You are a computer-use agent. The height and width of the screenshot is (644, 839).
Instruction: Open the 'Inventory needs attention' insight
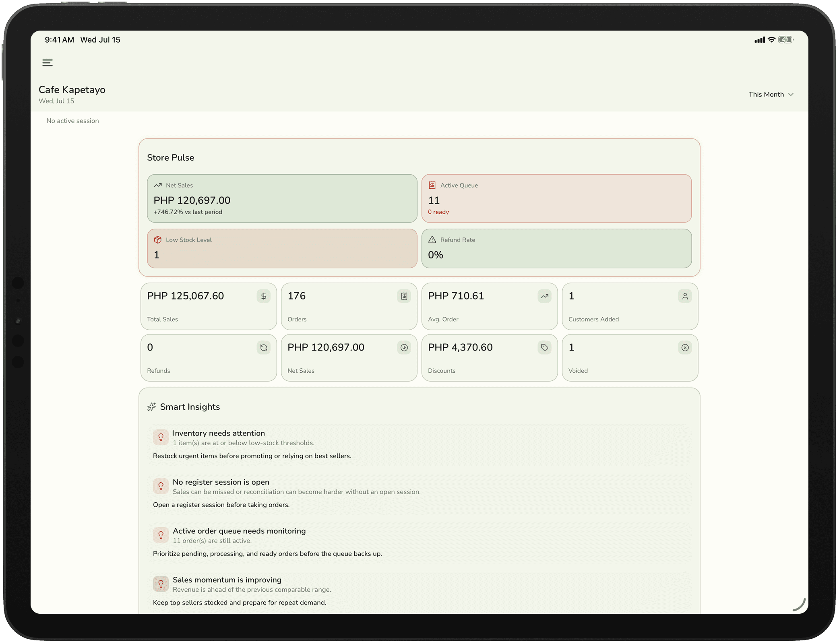(419, 444)
